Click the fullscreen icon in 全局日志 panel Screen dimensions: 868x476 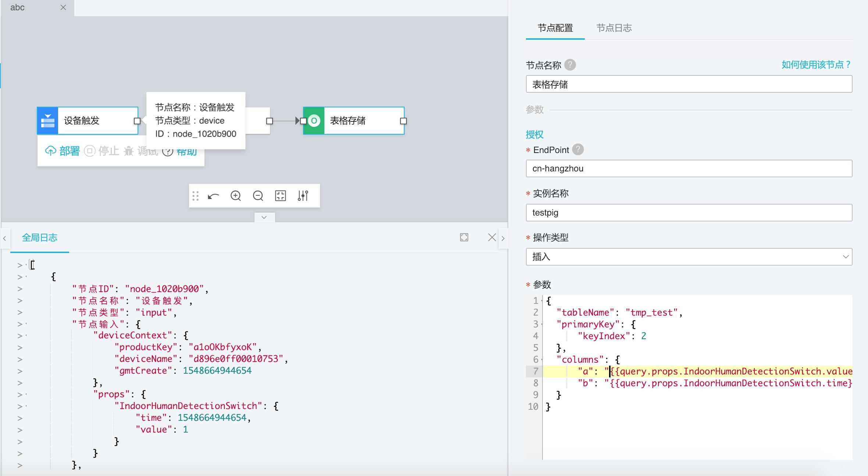(465, 237)
